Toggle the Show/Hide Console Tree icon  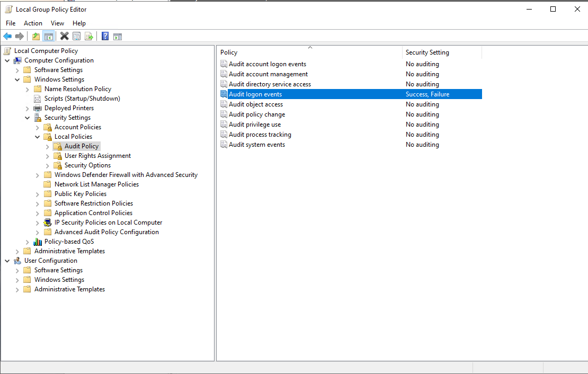[x=48, y=36]
